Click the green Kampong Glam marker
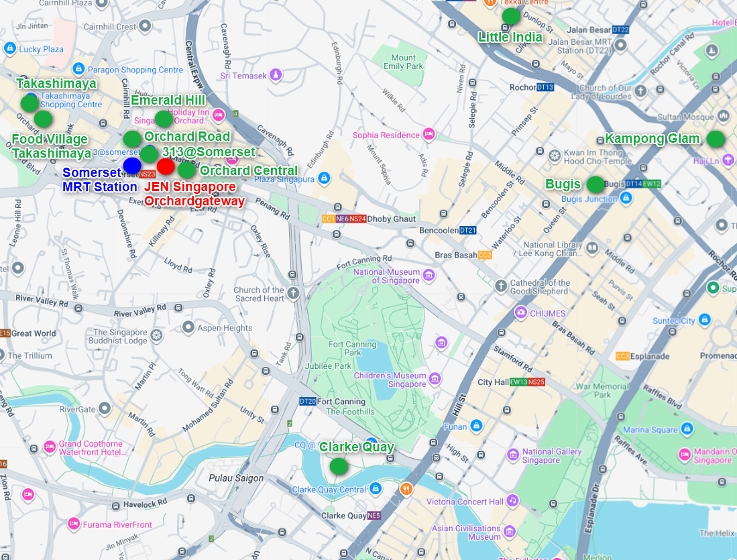Image resolution: width=737 pixels, height=560 pixels. pyautogui.click(x=716, y=139)
